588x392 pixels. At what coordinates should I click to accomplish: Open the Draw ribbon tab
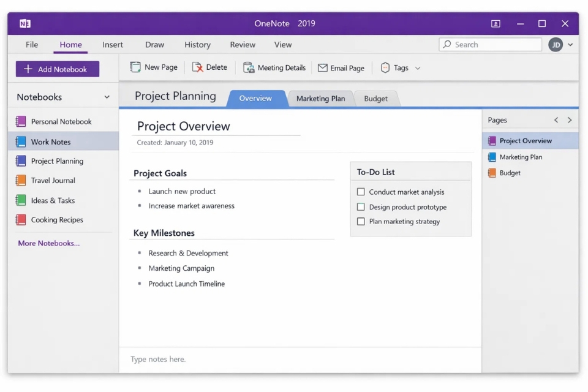pyautogui.click(x=154, y=44)
